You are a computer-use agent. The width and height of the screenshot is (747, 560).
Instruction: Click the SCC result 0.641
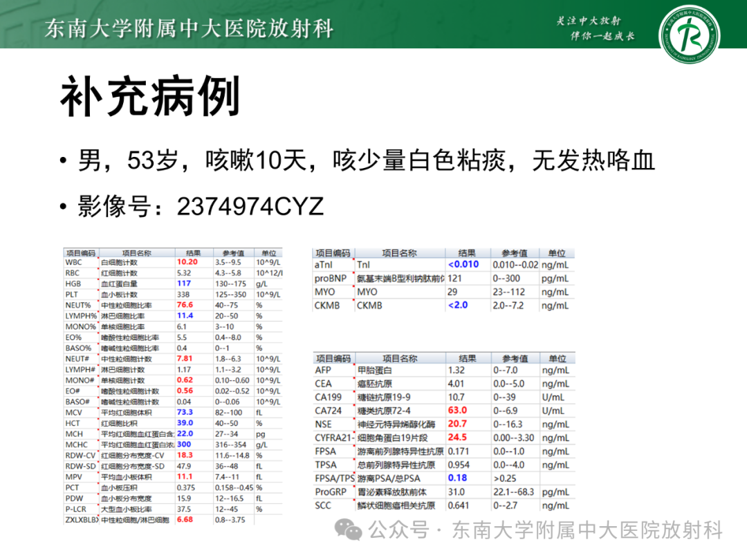click(459, 505)
